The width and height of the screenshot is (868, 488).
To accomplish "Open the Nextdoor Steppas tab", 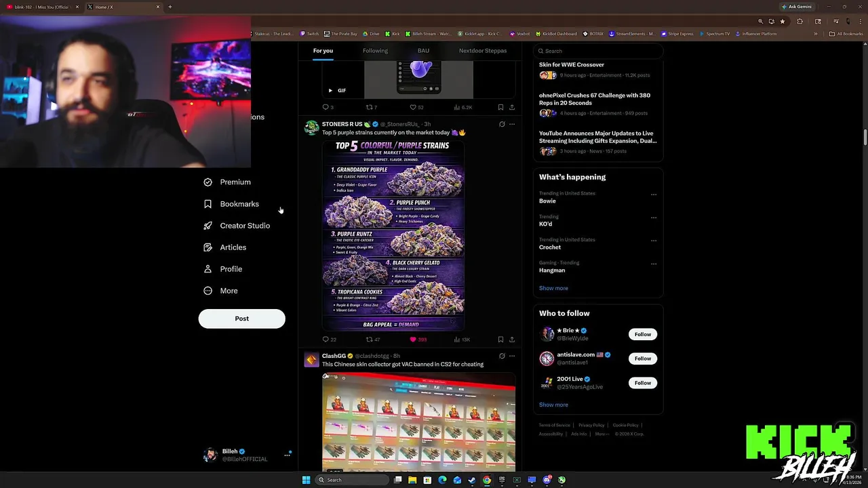I will [x=483, y=50].
